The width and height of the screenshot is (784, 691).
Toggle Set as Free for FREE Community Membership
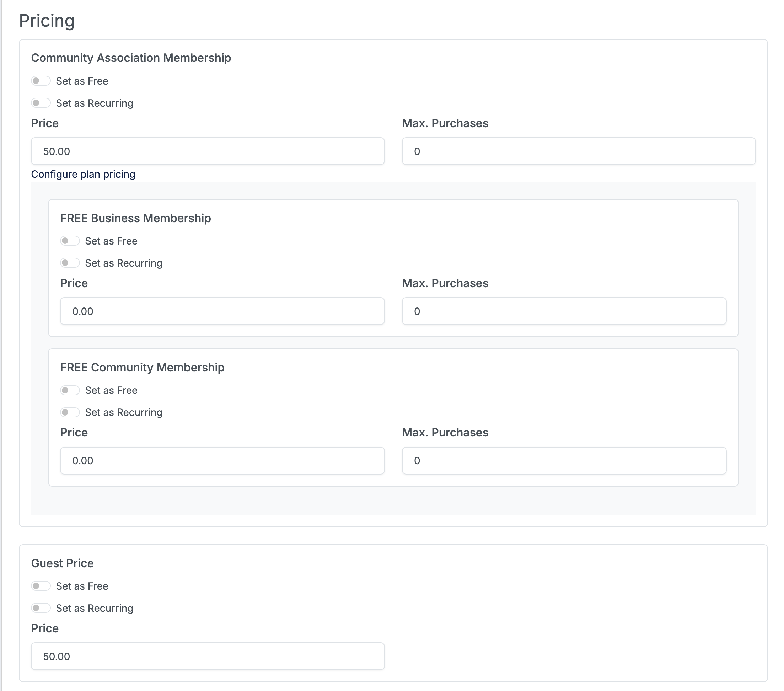[x=70, y=390]
